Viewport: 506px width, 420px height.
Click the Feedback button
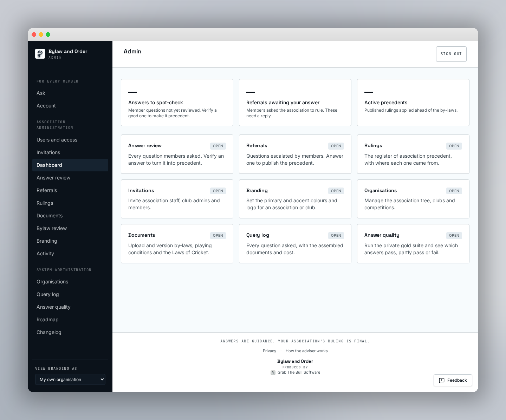[453, 380]
